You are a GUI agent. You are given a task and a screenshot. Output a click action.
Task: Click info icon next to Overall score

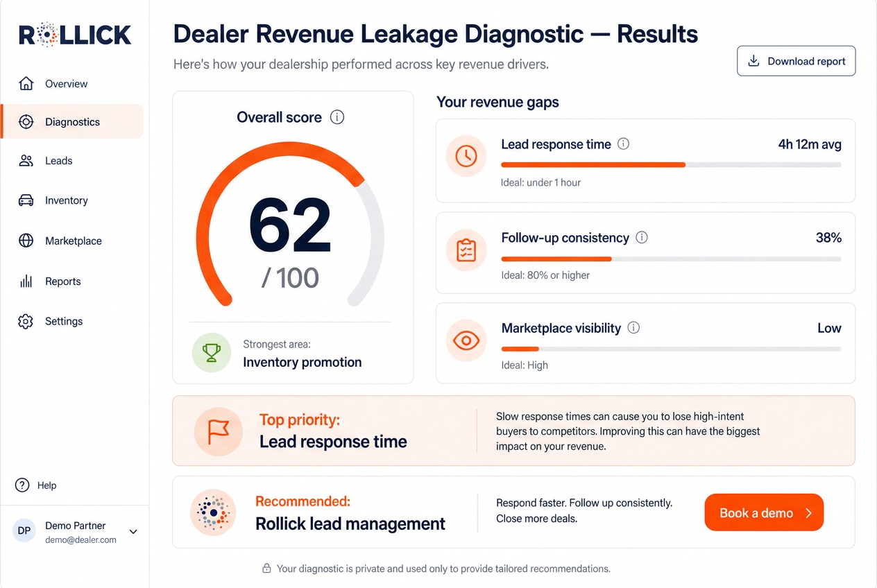click(337, 117)
